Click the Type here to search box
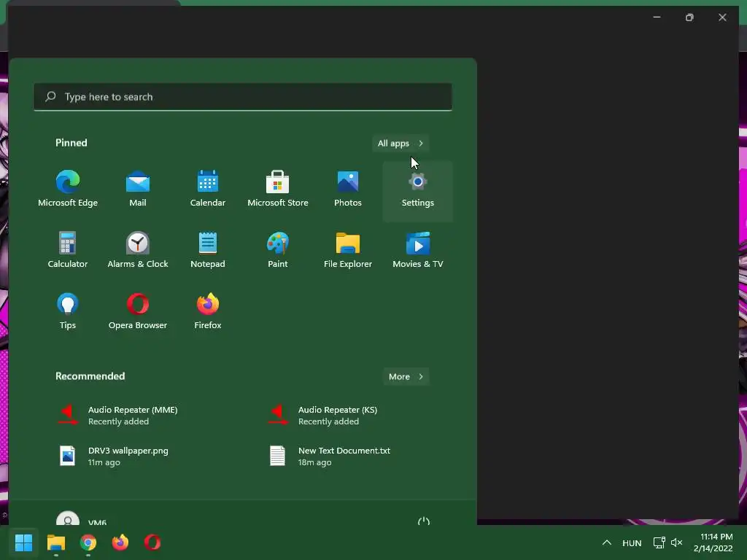Image resolution: width=747 pixels, height=560 pixels. pyautogui.click(x=242, y=97)
